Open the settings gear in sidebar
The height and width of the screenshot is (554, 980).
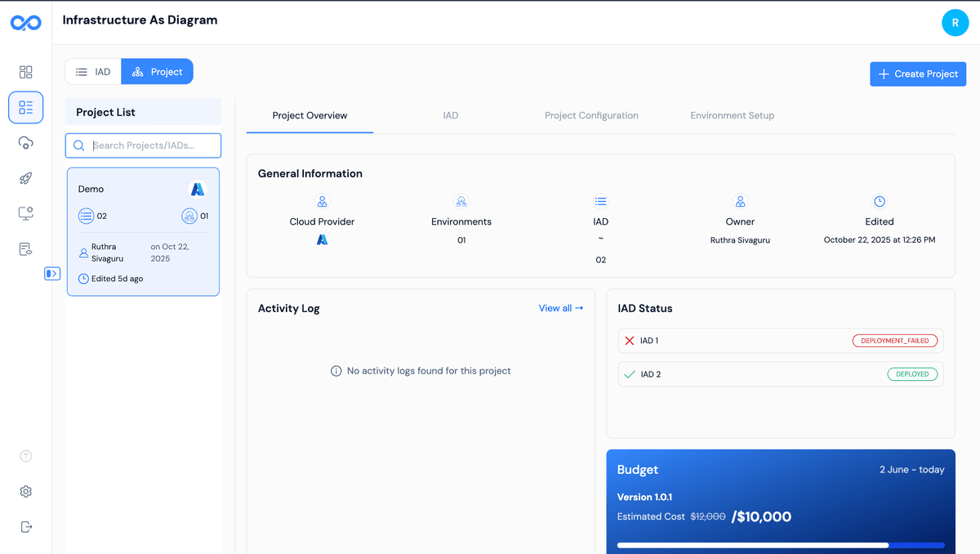(25, 491)
